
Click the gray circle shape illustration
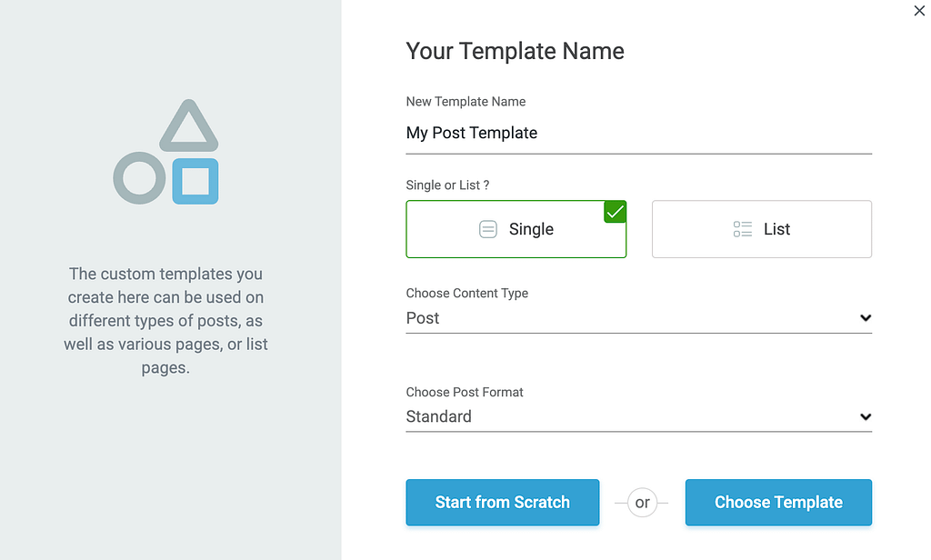pyautogui.click(x=139, y=178)
